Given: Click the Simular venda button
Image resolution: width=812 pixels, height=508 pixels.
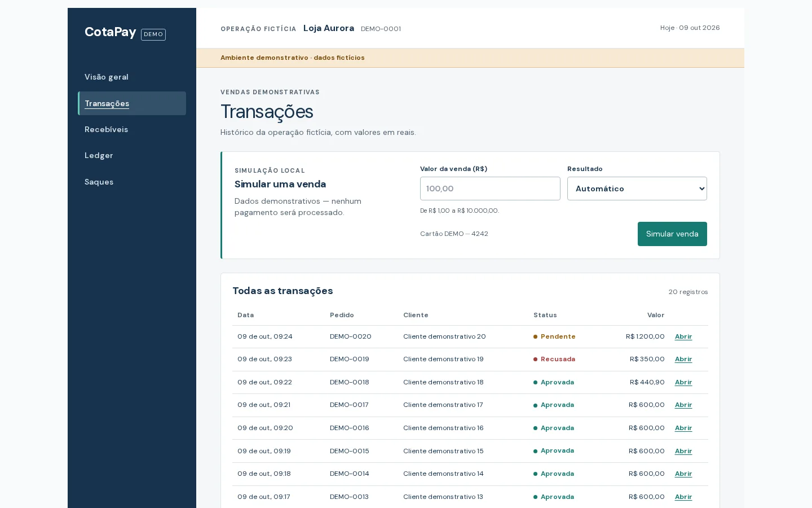Looking at the screenshot, I should pyautogui.click(x=672, y=234).
